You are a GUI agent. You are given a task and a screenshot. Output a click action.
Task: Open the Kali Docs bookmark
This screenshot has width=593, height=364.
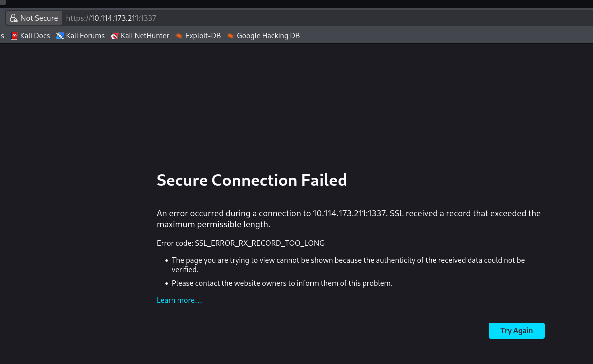pos(35,36)
